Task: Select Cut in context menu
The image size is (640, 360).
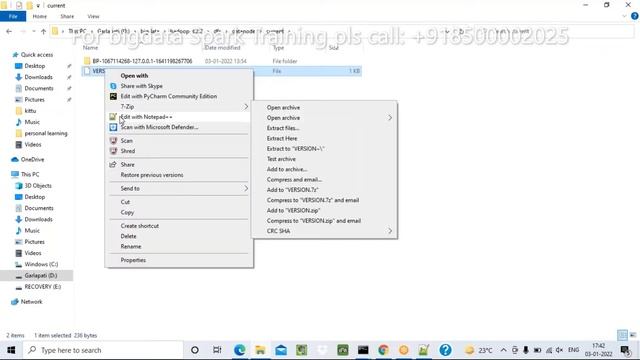Action: (179, 202)
